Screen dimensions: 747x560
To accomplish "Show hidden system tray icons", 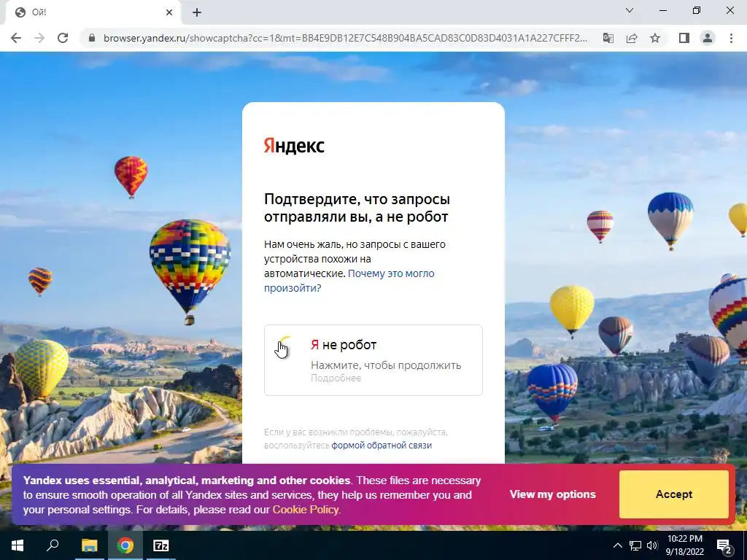I will click(x=617, y=545).
